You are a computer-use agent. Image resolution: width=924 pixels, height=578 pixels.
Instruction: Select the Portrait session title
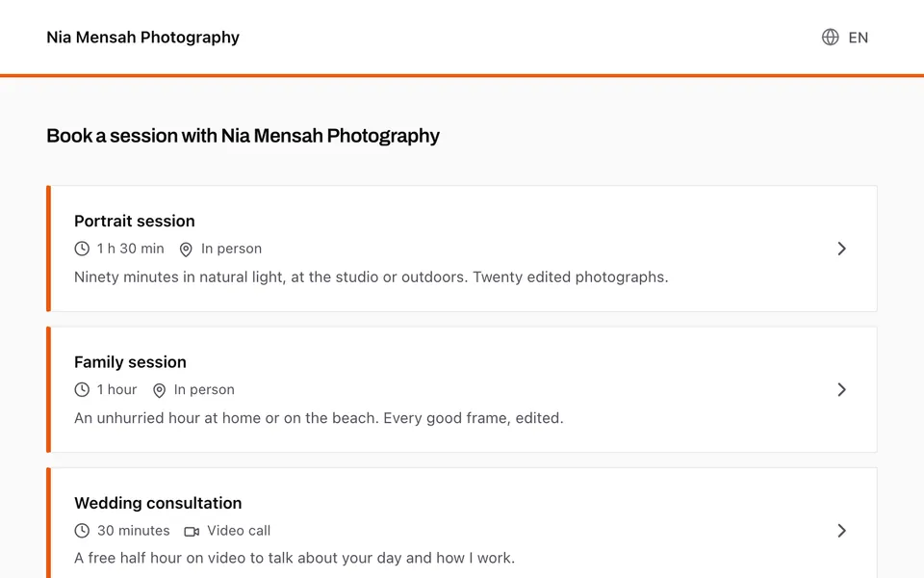[x=135, y=222]
